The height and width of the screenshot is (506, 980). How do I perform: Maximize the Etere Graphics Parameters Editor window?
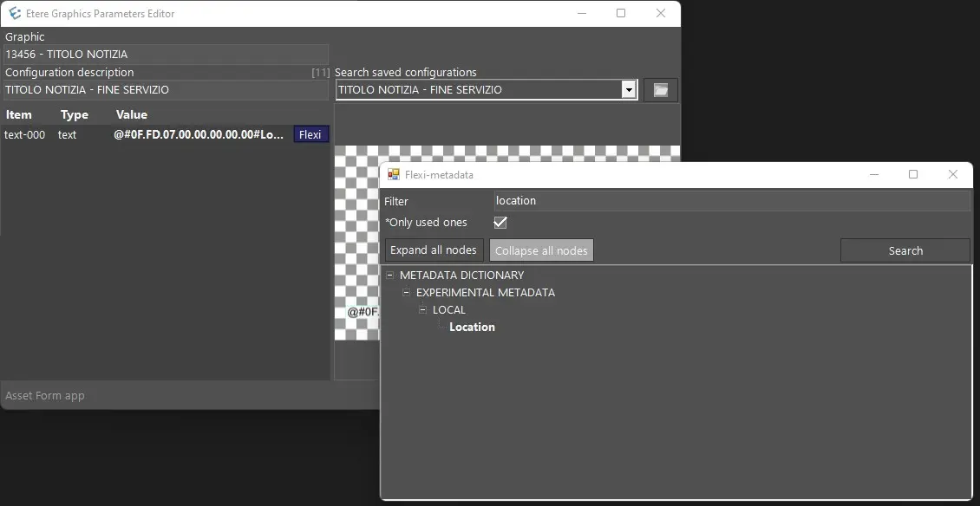click(621, 14)
